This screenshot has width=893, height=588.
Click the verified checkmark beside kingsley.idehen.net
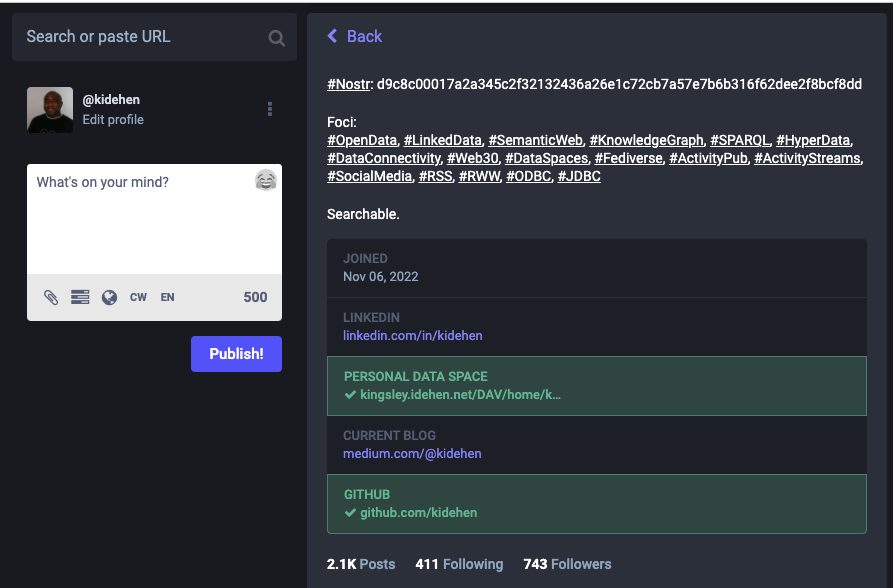(350, 395)
